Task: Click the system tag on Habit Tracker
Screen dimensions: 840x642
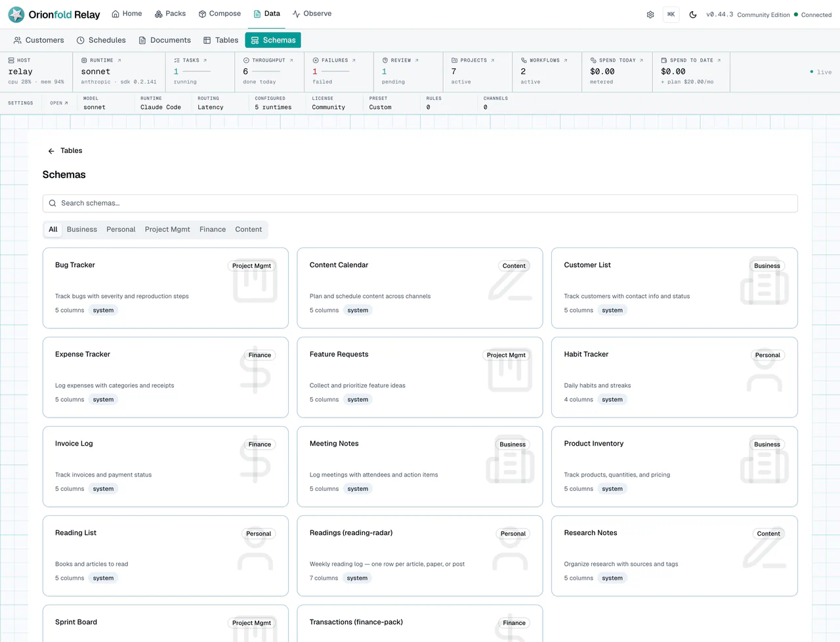Action: 612,400
